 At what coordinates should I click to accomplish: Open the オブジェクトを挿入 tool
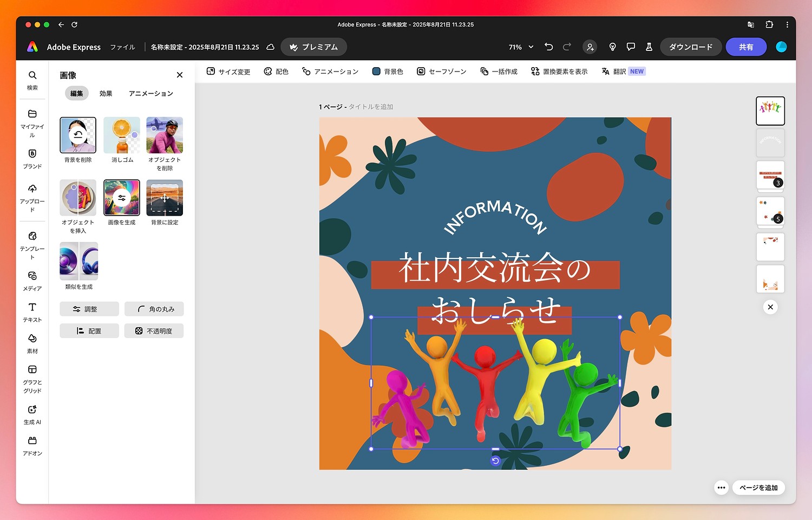point(77,197)
